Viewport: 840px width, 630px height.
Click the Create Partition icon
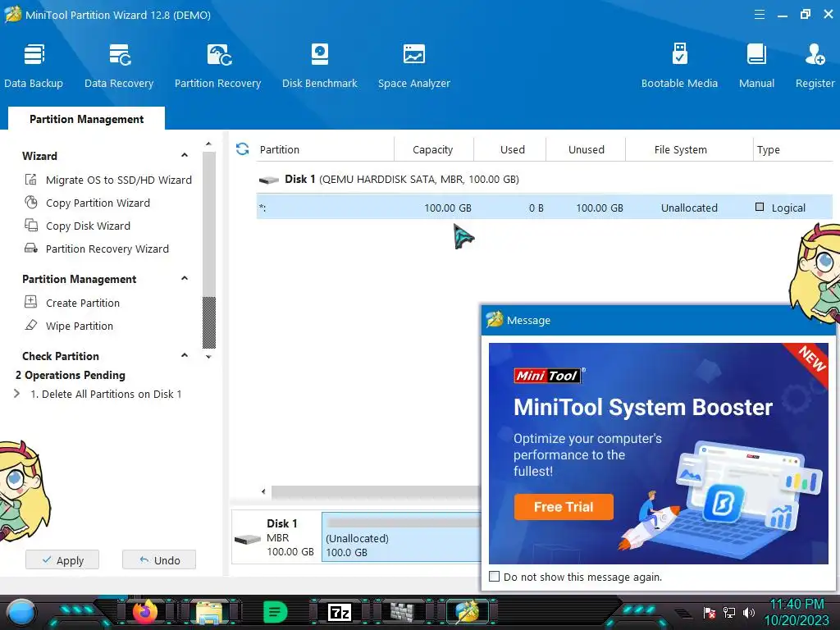coord(31,302)
